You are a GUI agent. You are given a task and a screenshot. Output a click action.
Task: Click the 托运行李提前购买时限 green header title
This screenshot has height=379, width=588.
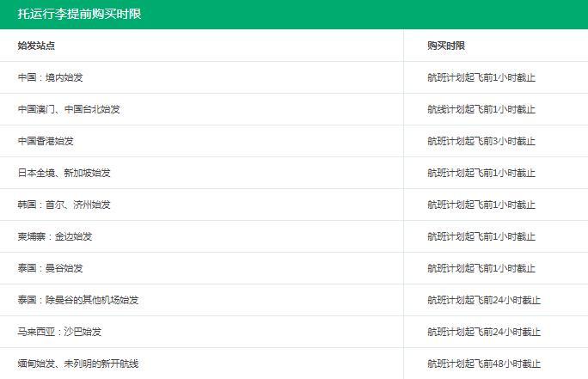79,14
